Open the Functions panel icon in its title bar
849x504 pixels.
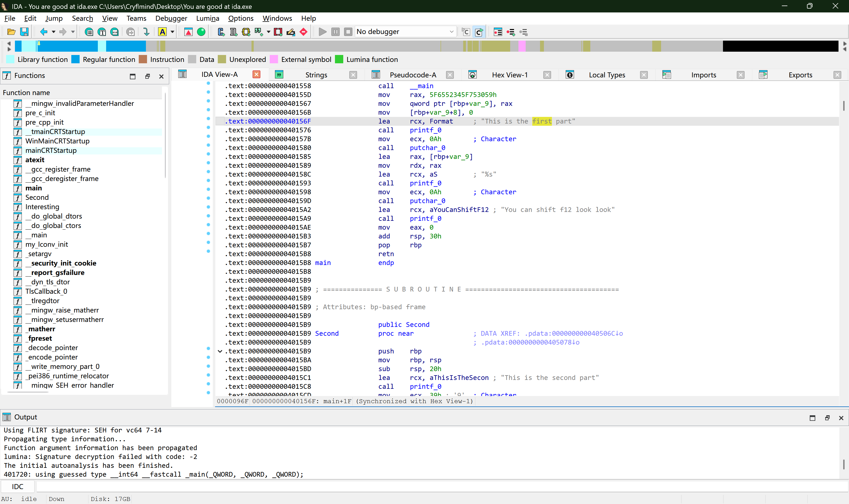point(6,75)
